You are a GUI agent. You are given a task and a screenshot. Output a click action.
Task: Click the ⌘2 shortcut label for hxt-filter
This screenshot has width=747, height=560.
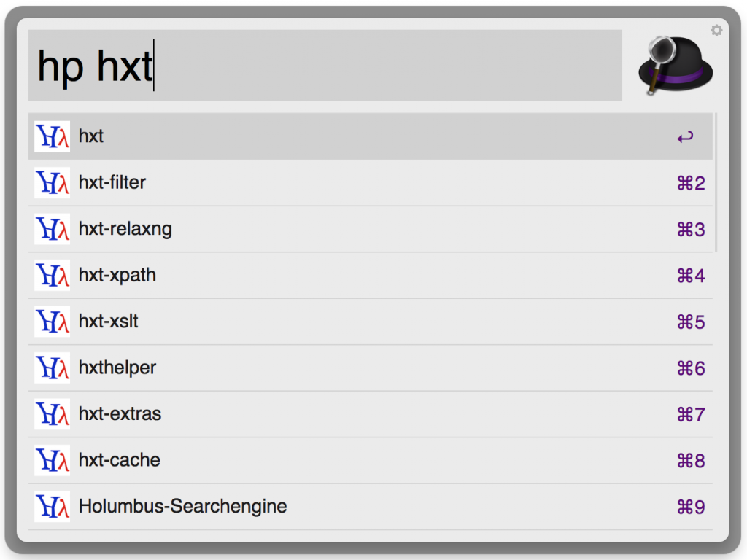click(691, 183)
